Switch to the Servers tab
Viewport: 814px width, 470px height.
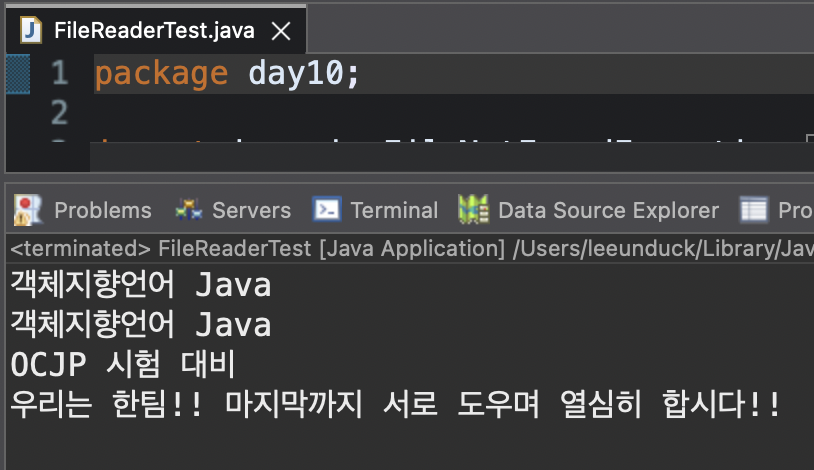click(x=233, y=210)
